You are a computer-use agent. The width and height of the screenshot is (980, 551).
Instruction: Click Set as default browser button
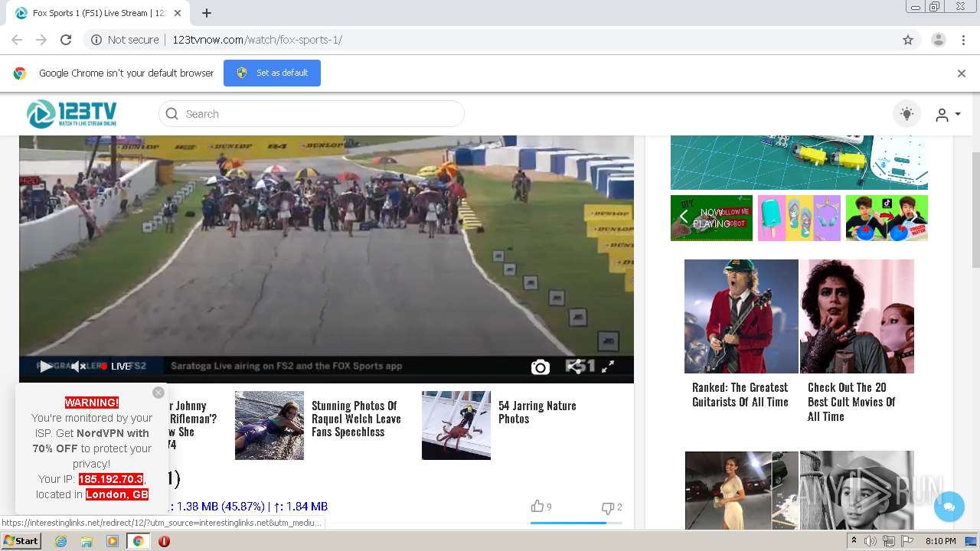tap(272, 73)
